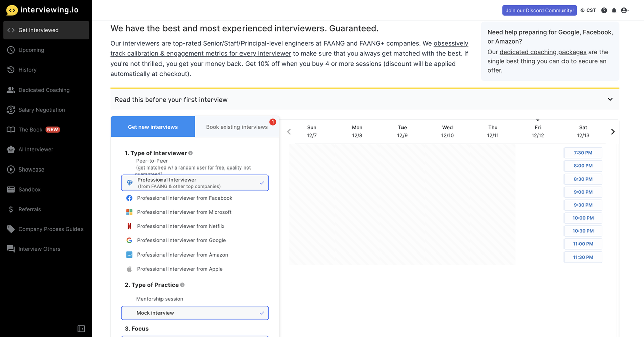This screenshot has width=644, height=337.
Task: Click the Sandbox icon in sidebar
Action: (x=11, y=189)
